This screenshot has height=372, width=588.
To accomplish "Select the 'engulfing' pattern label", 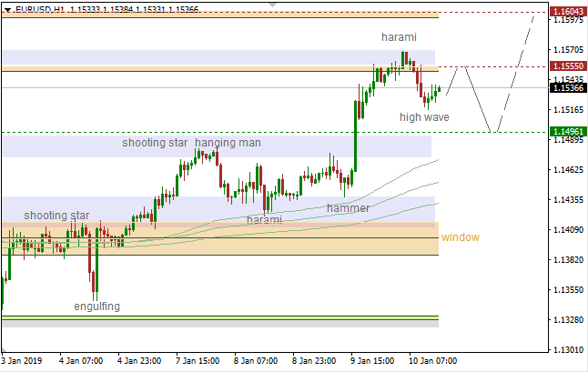I will click(96, 307).
